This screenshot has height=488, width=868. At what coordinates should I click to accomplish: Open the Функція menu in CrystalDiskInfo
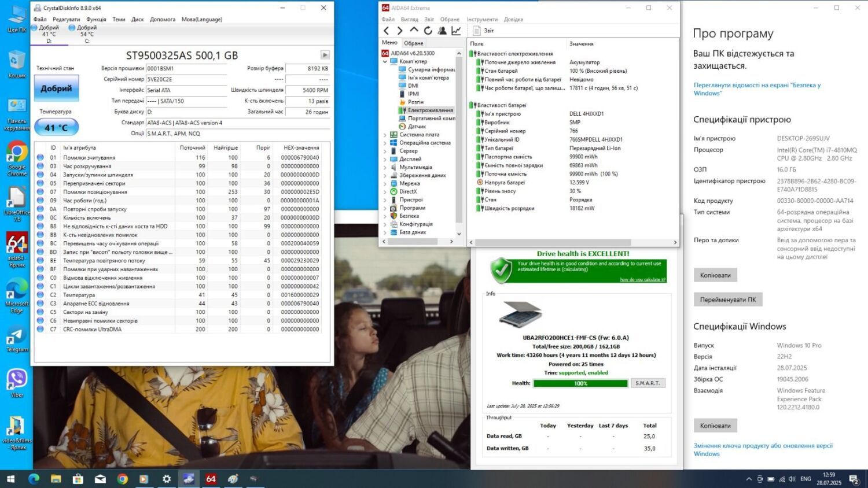point(96,19)
